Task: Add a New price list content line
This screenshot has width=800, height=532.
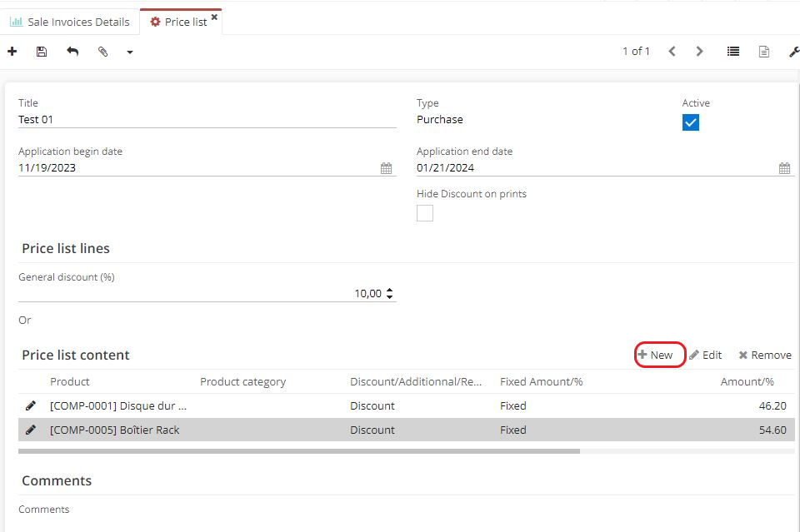Action: click(x=656, y=355)
